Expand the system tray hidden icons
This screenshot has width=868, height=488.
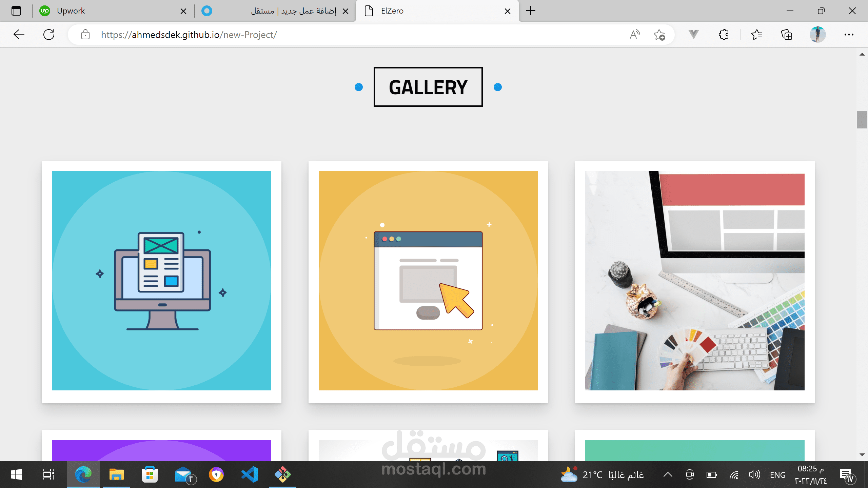pyautogui.click(x=668, y=475)
